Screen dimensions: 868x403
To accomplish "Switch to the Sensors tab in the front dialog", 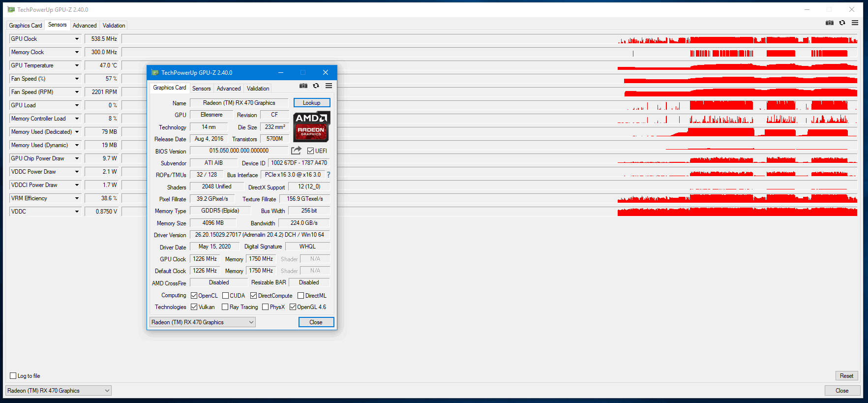I will (x=201, y=89).
